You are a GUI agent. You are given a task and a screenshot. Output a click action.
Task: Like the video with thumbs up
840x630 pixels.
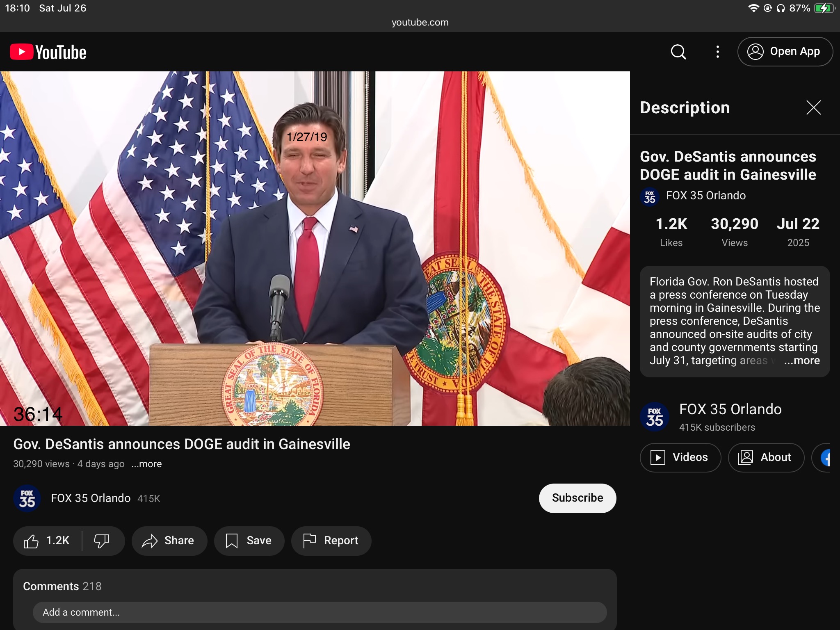[x=47, y=541]
